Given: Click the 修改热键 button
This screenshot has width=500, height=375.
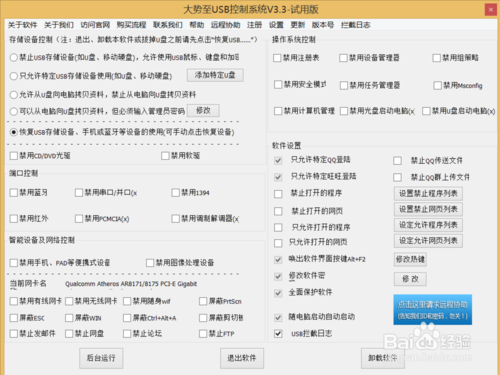Looking at the screenshot, I should click(410, 259).
